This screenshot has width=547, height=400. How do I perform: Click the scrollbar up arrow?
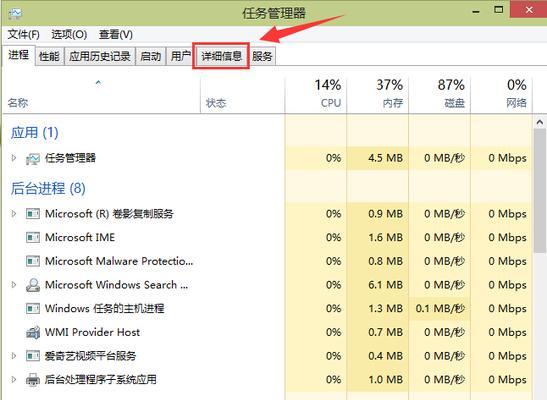click(x=540, y=122)
